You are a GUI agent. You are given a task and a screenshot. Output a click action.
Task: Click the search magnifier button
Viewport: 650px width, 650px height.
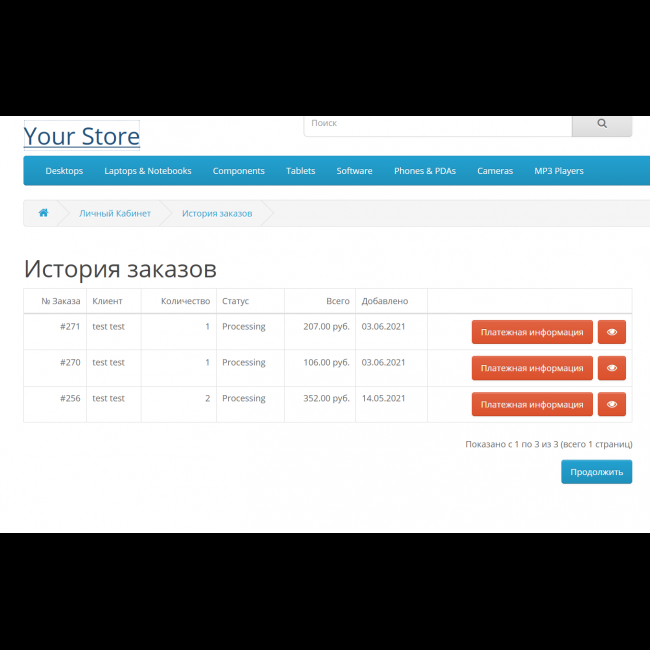pyautogui.click(x=601, y=124)
